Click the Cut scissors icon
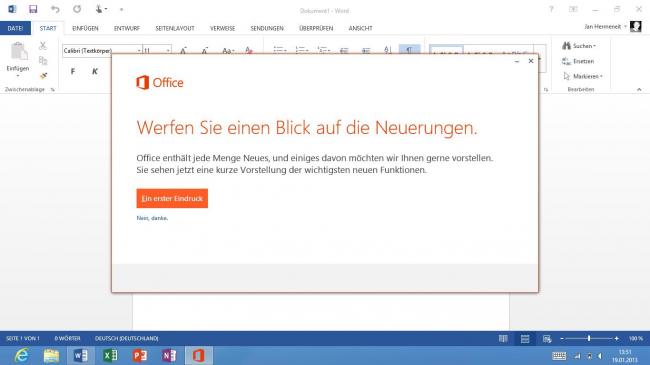650x365 pixels. (43, 46)
